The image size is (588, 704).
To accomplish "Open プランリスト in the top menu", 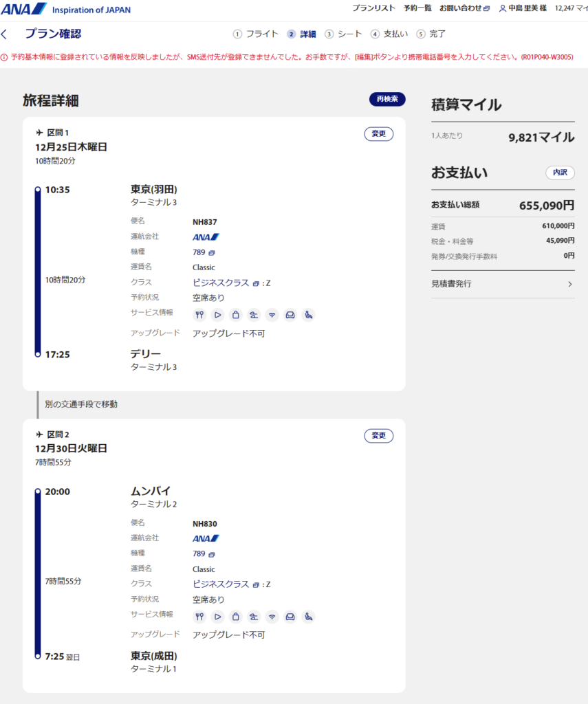I will 373,8.
